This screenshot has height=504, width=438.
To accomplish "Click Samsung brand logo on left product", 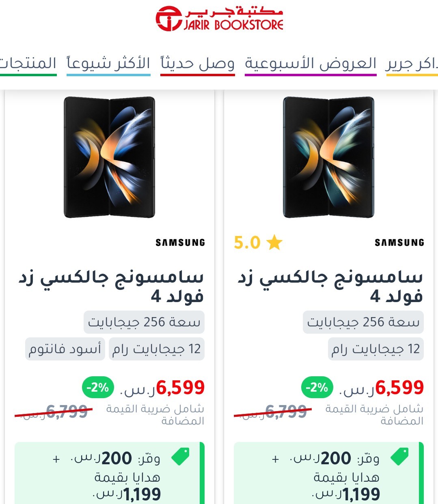I will pyautogui.click(x=180, y=242).
